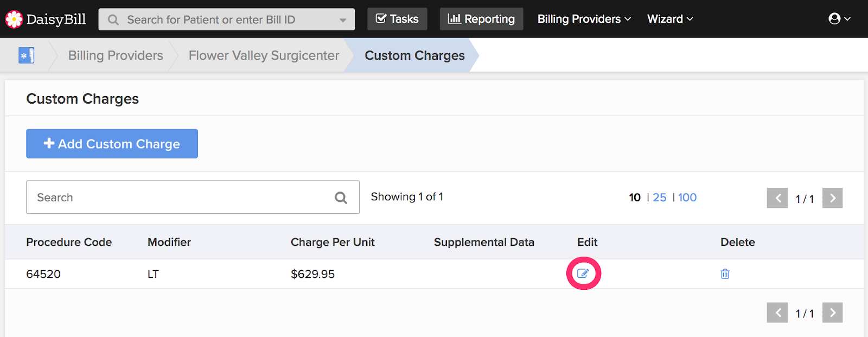The height and width of the screenshot is (337, 868).
Task: Click bottom next page arrow
Action: click(832, 313)
